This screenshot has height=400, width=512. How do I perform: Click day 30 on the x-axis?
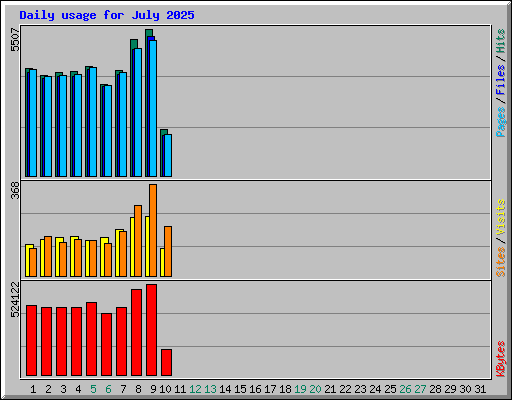click(x=465, y=389)
